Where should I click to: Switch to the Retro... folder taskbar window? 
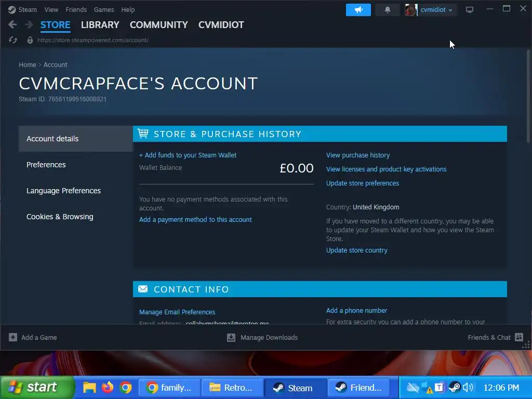[232, 388]
